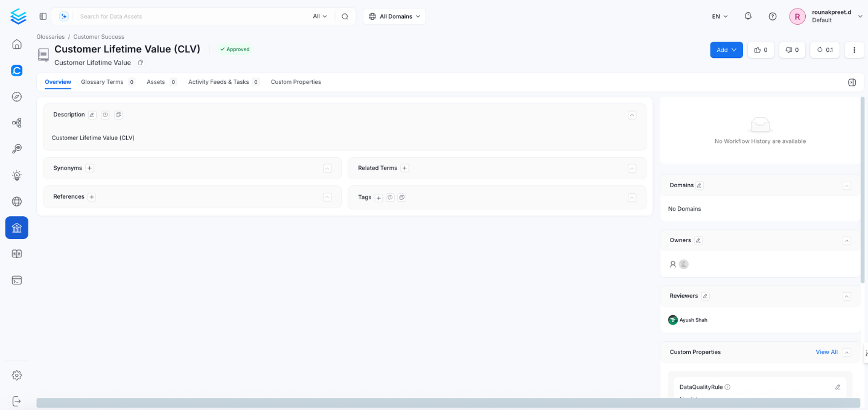868x410 pixels.
Task: Collapse the Reviewers panel
Action: click(x=847, y=296)
